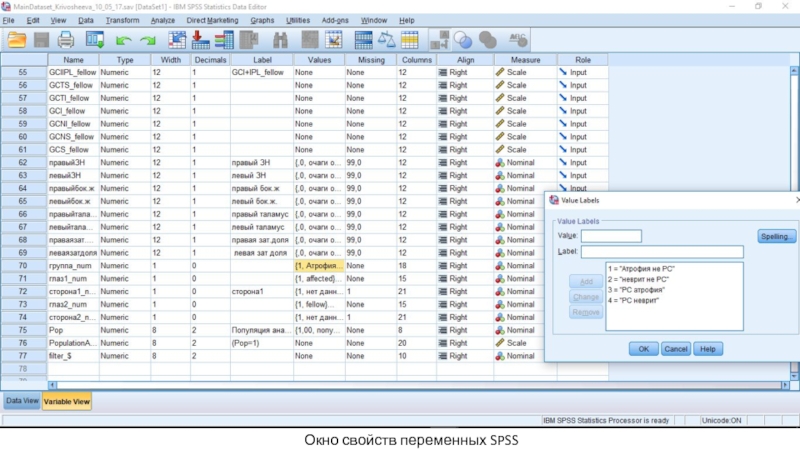Click the Save file toolbar icon

tap(42, 41)
